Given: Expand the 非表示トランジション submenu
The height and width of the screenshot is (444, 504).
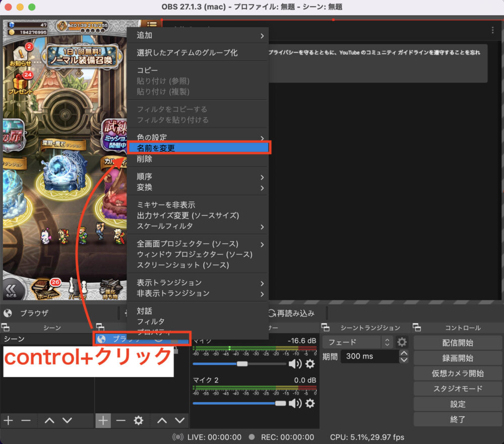Looking at the screenshot, I should [198, 293].
